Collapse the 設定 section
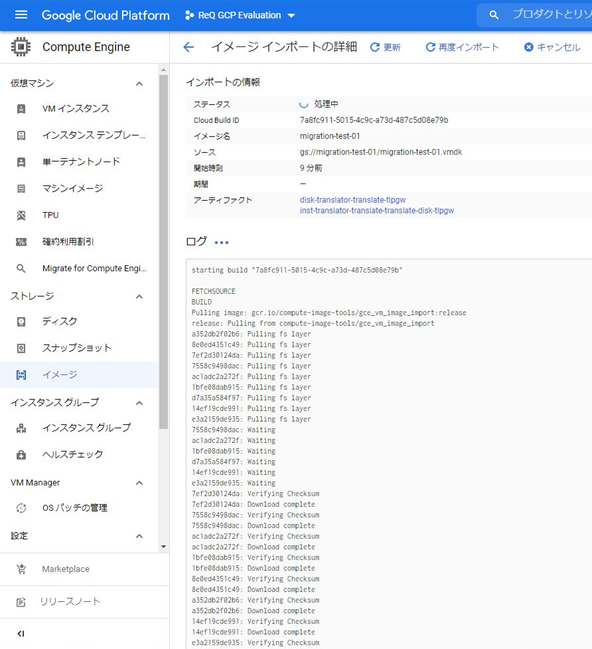The height and width of the screenshot is (649, 592). coord(140,536)
